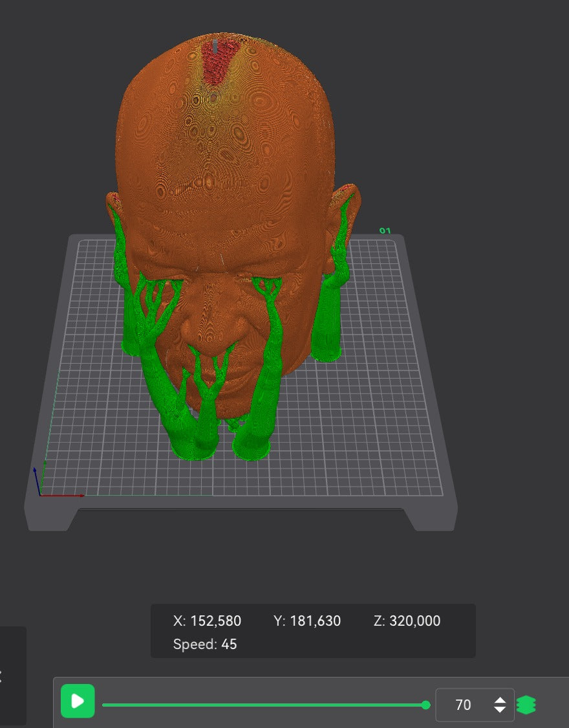The width and height of the screenshot is (569, 728).
Task: Play the sliced print preview animation
Action: [x=78, y=701]
